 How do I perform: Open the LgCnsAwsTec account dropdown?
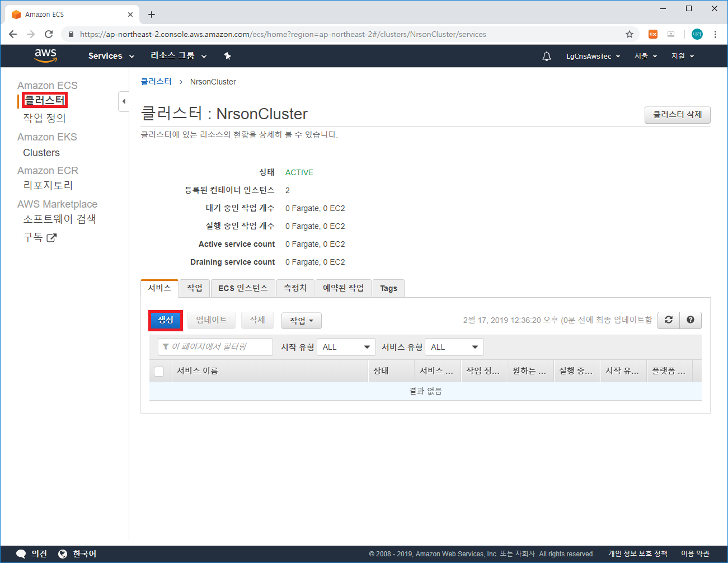coord(593,56)
